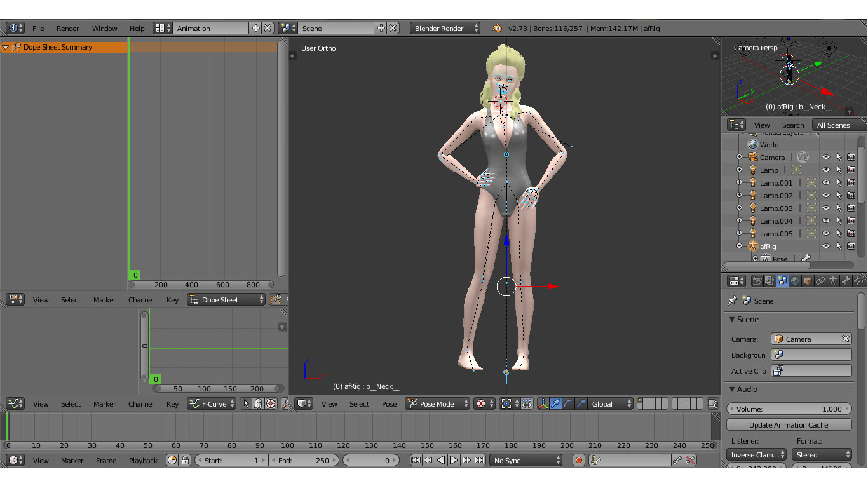Hide Lamp.001 in the viewport
This screenshot has height=488, width=868.
(826, 182)
